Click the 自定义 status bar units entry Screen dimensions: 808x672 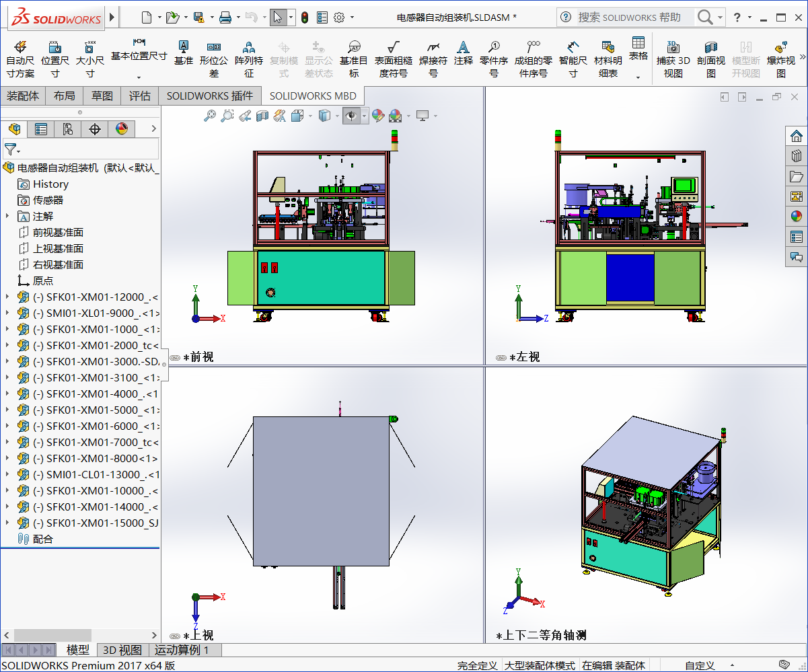[x=700, y=665]
